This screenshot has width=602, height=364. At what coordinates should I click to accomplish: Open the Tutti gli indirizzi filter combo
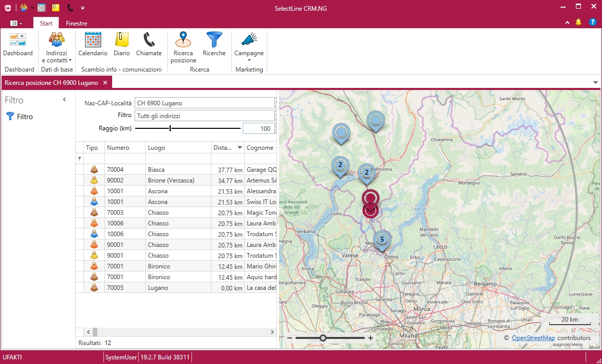tap(205, 116)
